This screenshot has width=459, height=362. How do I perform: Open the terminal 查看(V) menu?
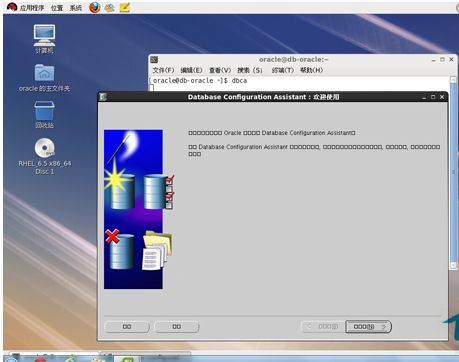click(220, 70)
